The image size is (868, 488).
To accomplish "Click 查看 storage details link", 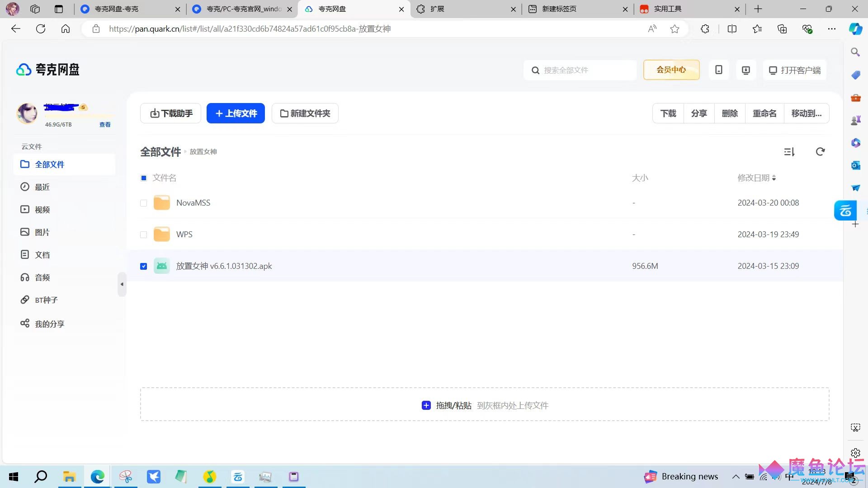I will (105, 125).
